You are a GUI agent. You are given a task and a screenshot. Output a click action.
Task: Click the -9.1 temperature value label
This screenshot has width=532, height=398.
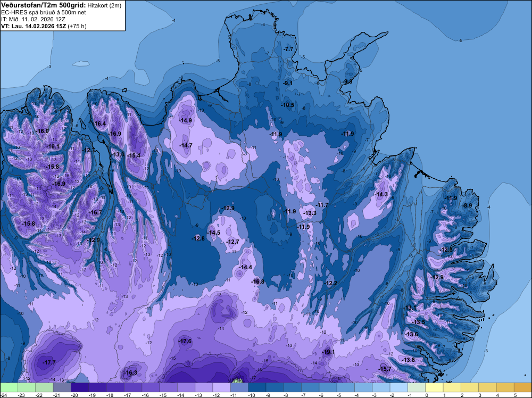click(288, 83)
